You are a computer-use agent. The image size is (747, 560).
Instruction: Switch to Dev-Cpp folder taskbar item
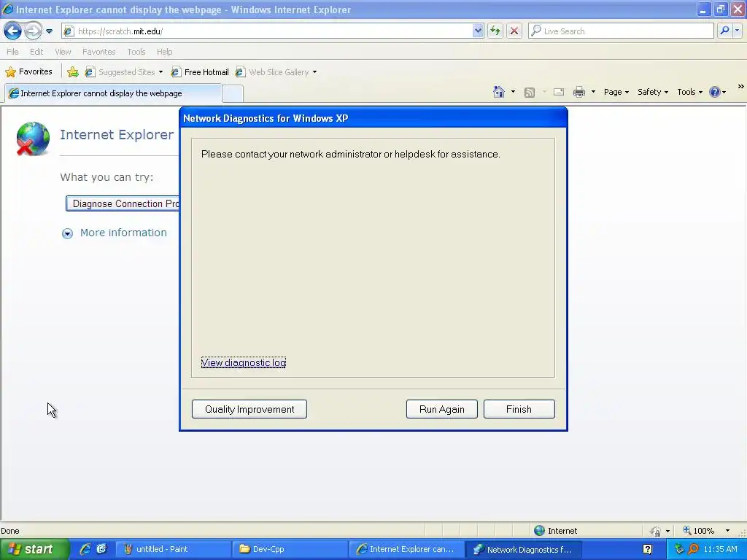290,550
